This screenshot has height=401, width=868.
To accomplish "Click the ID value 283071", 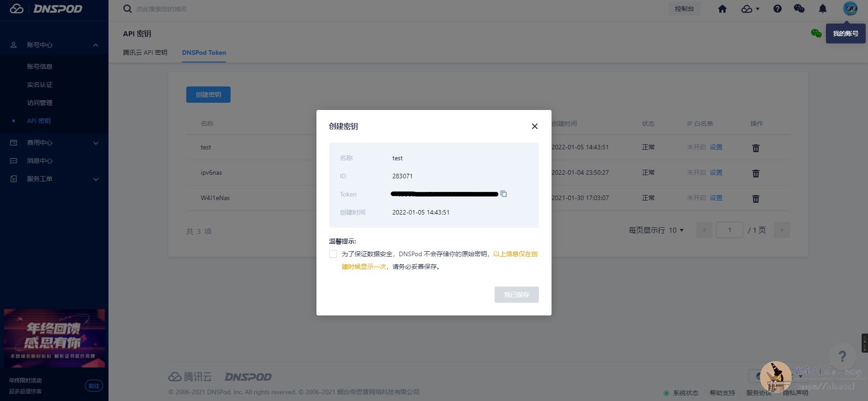I will 402,176.
